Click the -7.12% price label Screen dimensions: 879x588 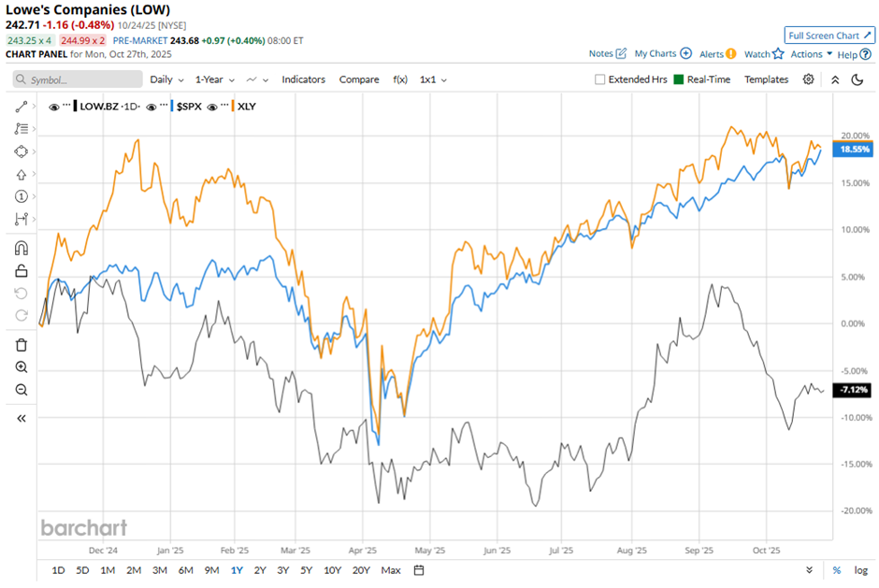pos(852,390)
